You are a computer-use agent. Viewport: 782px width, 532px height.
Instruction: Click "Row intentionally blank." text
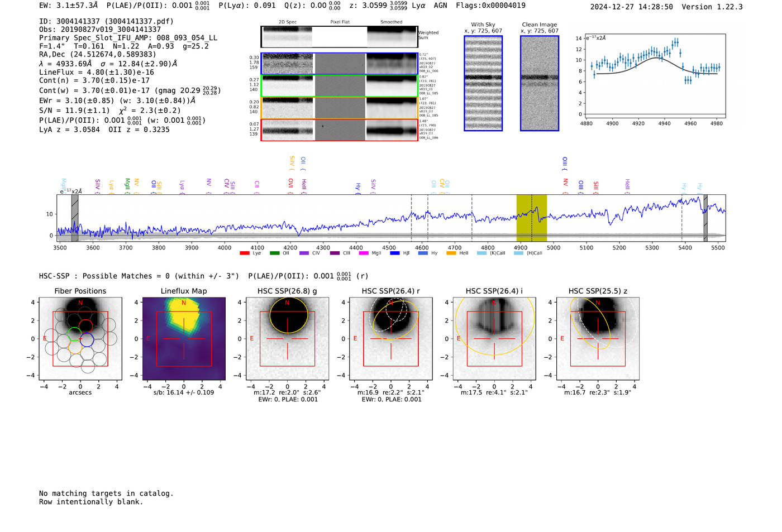pyautogui.click(x=91, y=502)
